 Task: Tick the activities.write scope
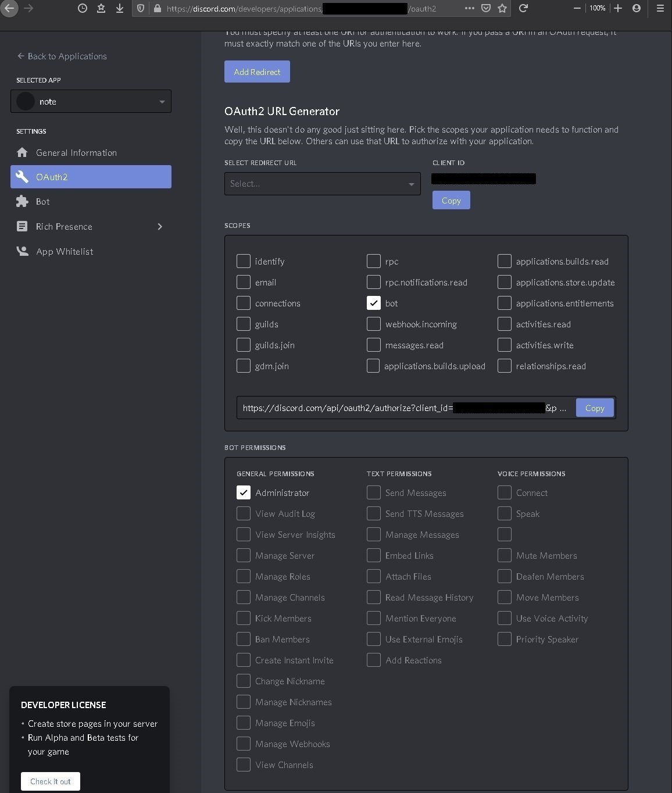coord(505,345)
